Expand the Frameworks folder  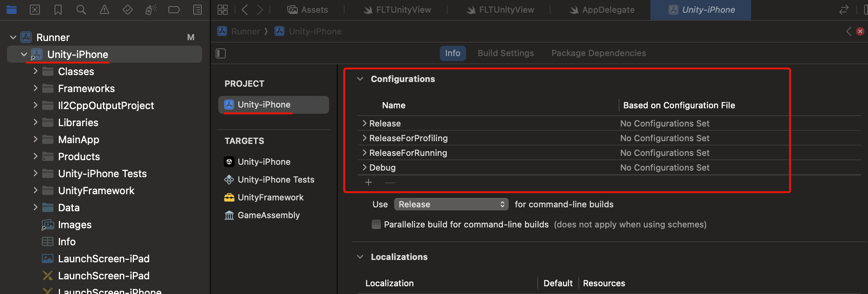coord(35,88)
